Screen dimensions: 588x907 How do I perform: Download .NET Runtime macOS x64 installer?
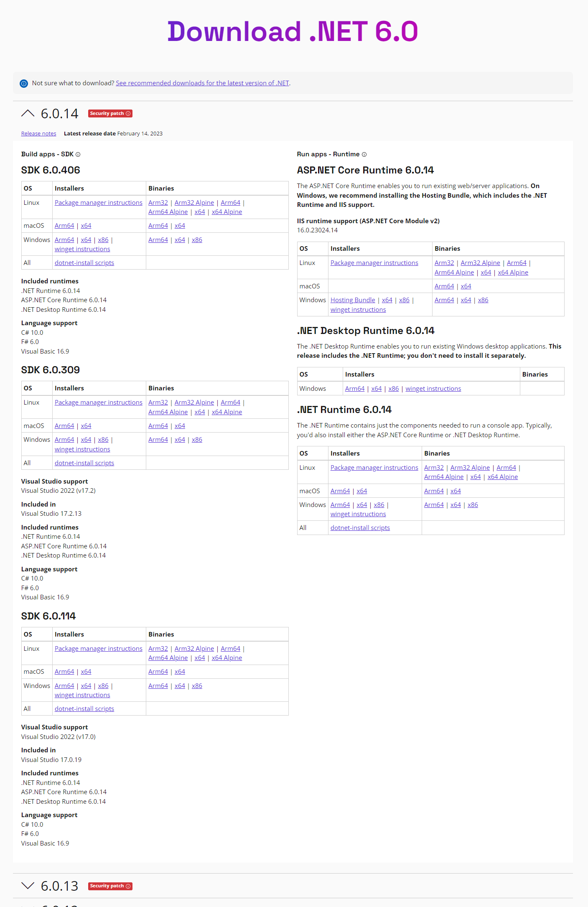click(x=362, y=491)
